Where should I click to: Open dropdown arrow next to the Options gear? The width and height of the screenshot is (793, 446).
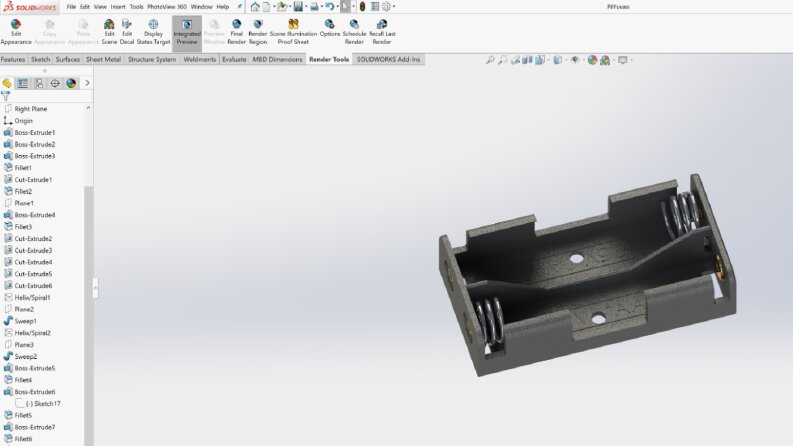pyautogui.click(x=394, y=7)
